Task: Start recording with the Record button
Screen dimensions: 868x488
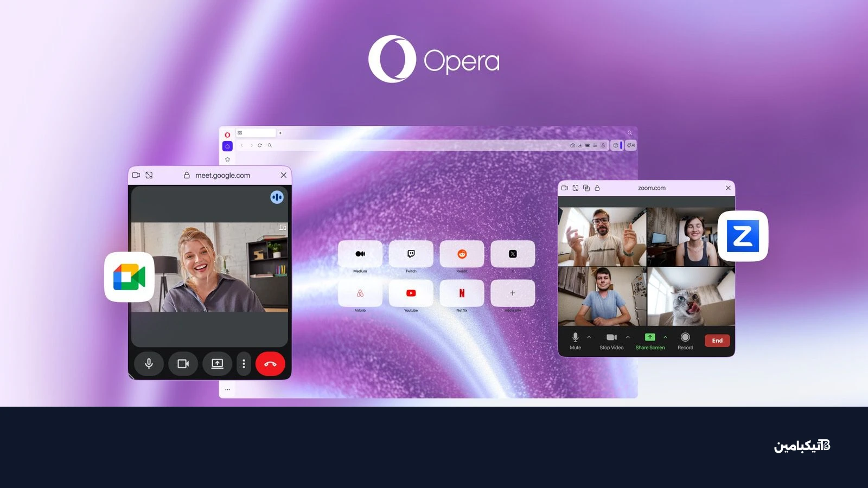Action: point(685,341)
